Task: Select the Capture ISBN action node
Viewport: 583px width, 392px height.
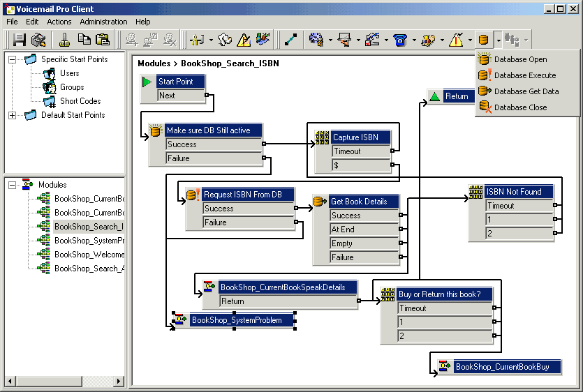Action: tap(355, 137)
